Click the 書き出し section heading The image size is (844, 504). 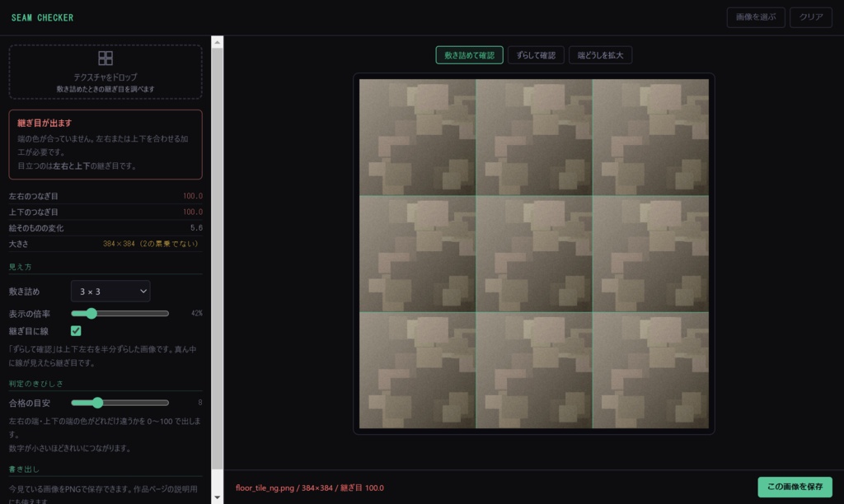point(24,469)
